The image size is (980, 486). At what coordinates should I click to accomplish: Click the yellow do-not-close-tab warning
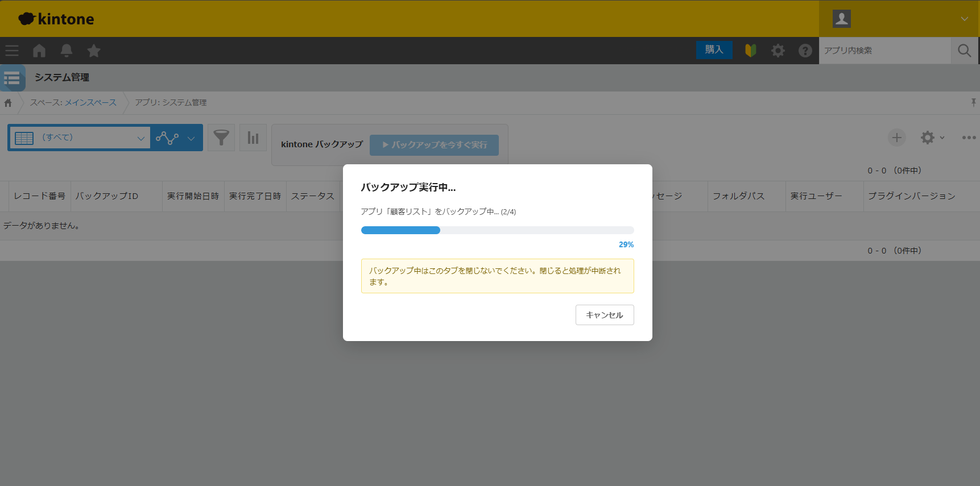coord(498,276)
